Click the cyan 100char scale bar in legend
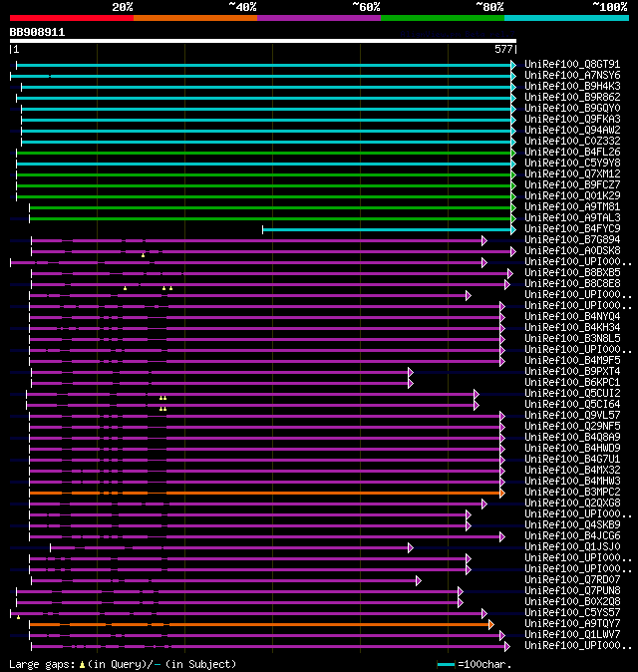Image resolution: width=638 pixels, height=672 pixels. (446, 665)
